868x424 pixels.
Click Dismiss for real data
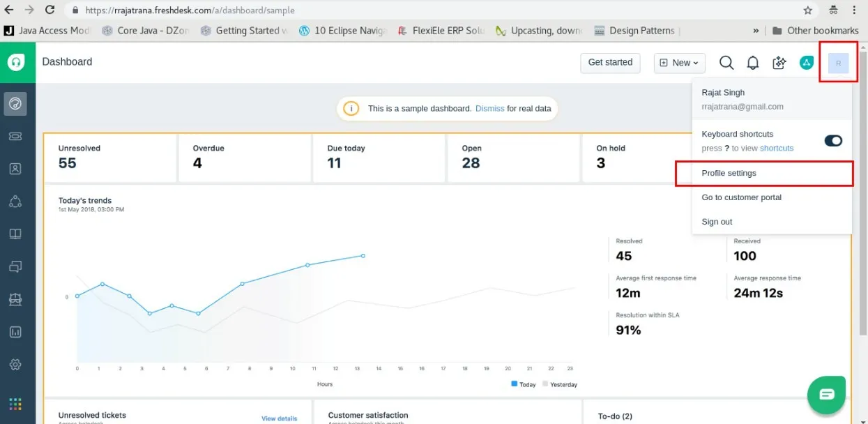click(489, 109)
